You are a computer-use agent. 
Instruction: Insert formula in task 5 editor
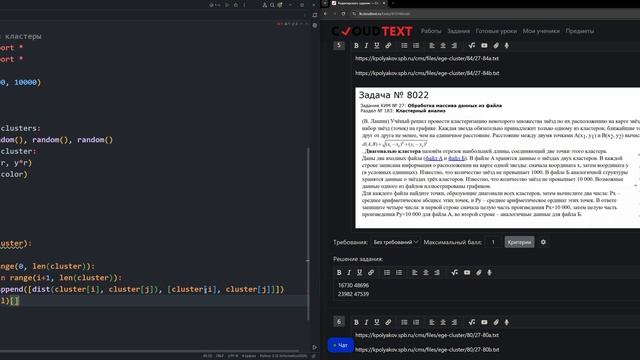[472, 46]
